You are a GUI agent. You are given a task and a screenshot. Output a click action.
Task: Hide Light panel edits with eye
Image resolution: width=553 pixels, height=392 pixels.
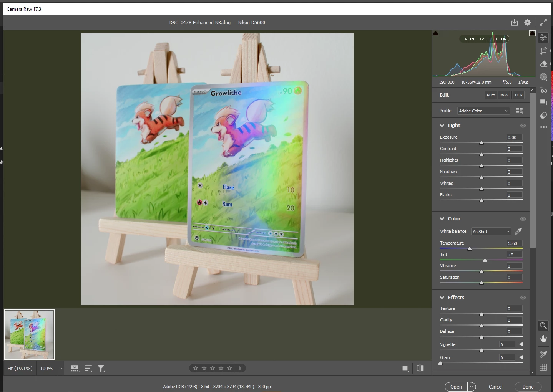pyautogui.click(x=523, y=126)
